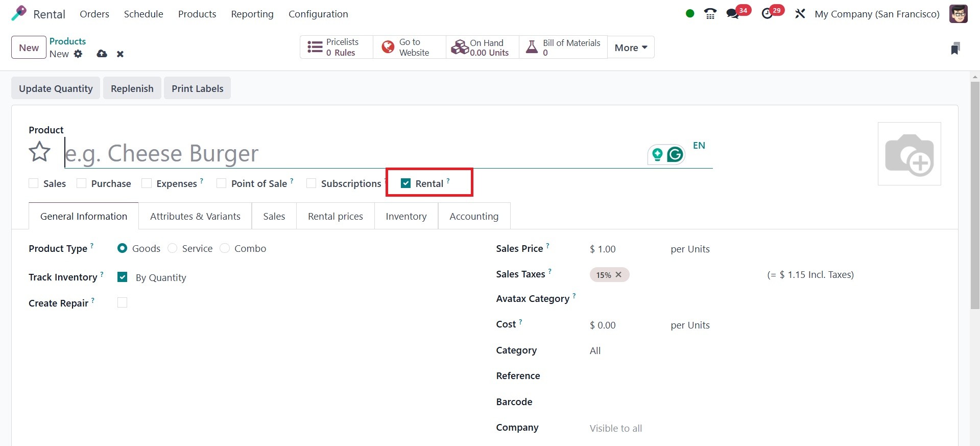Open the activities clock icon
This screenshot has height=446, width=980.
click(x=767, y=14)
